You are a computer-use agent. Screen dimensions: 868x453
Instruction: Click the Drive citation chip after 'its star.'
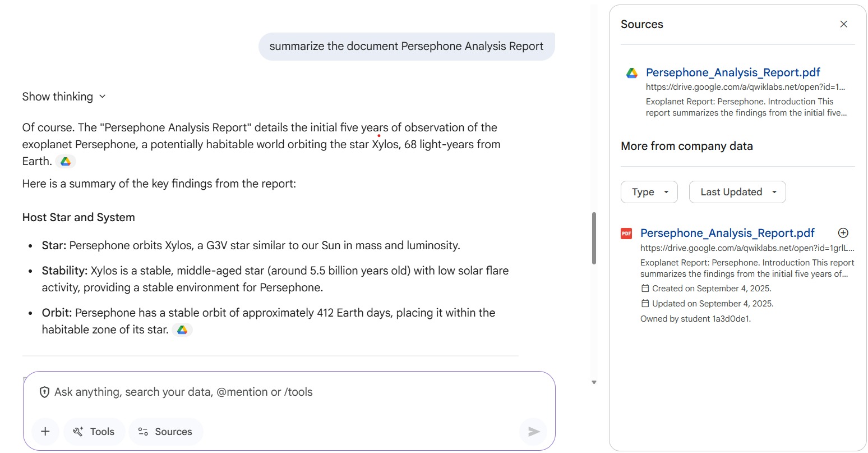[182, 330]
